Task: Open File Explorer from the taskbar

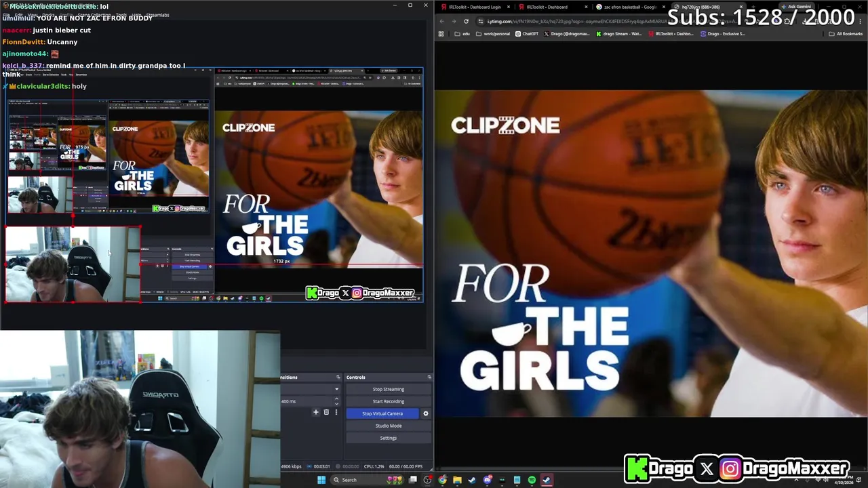Action: click(457, 480)
